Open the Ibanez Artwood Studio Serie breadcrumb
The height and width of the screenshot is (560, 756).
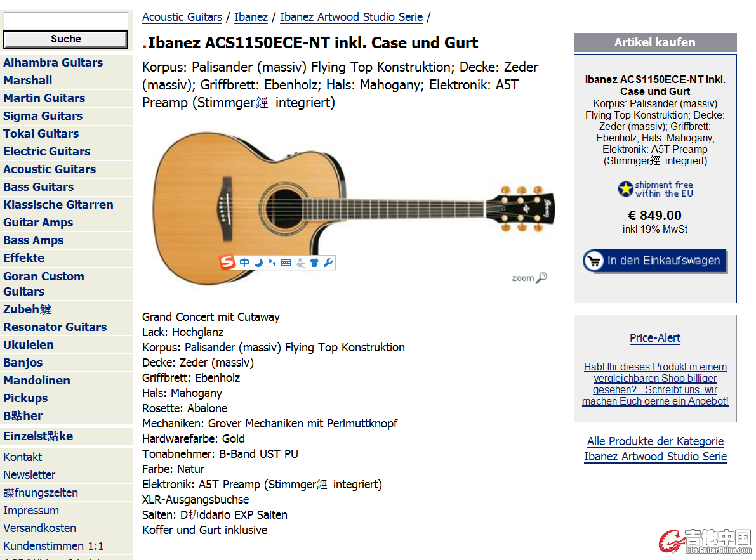[351, 17]
